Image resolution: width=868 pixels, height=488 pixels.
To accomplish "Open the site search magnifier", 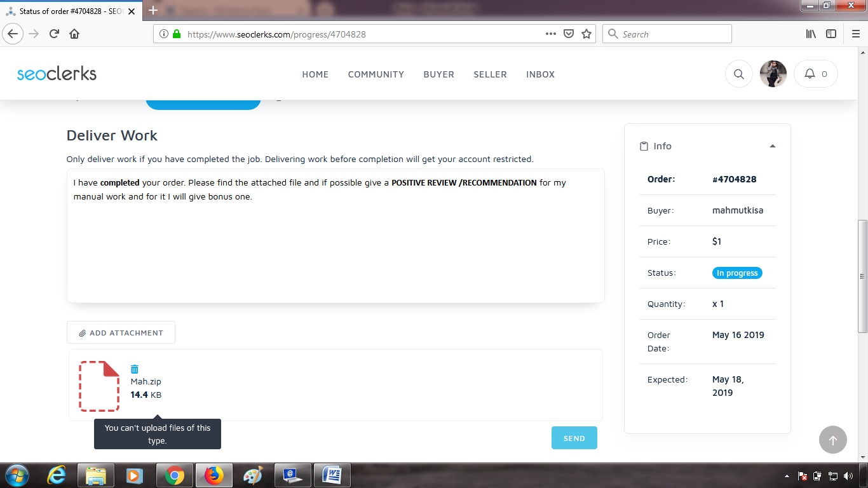I will click(x=739, y=74).
